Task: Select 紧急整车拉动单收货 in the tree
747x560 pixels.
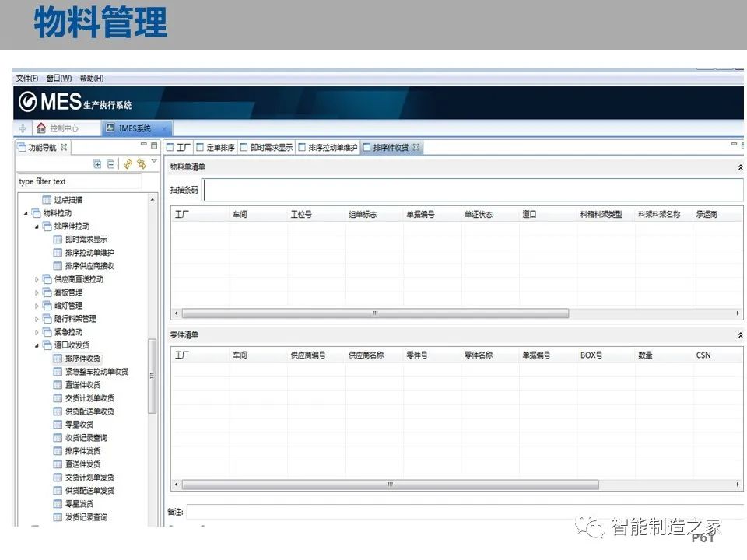Action: tap(96, 372)
